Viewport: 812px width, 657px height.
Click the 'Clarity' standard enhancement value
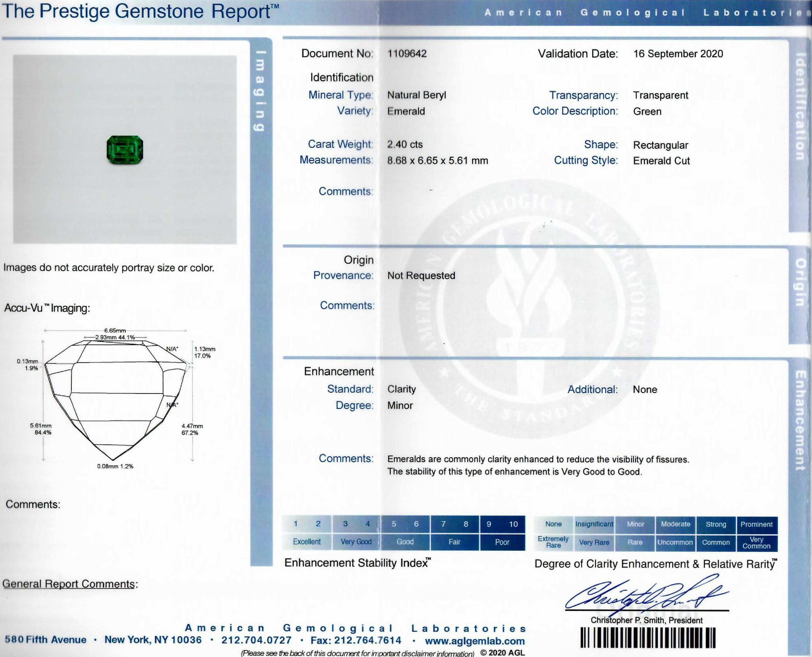(401, 389)
